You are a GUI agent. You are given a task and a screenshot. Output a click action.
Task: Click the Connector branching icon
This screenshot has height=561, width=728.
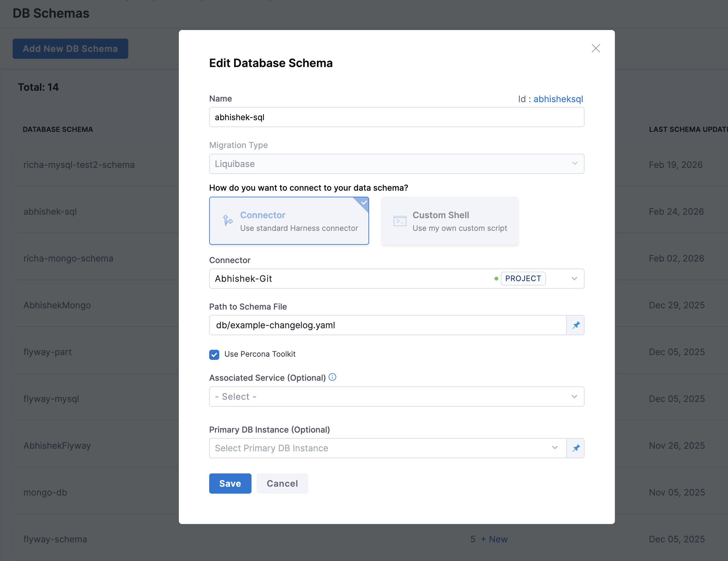click(x=228, y=220)
